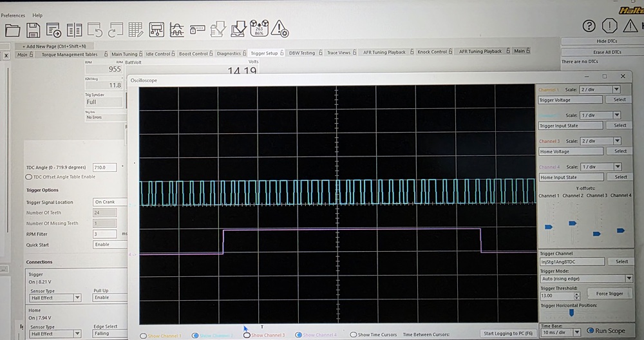Toggle Show Channel 2 radio

194,335
